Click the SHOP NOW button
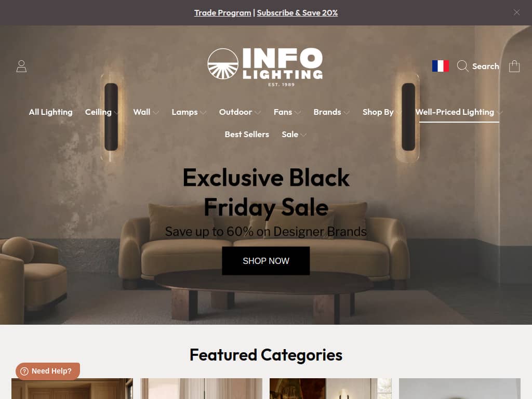The height and width of the screenshot is (399, 532). [265, 261]
